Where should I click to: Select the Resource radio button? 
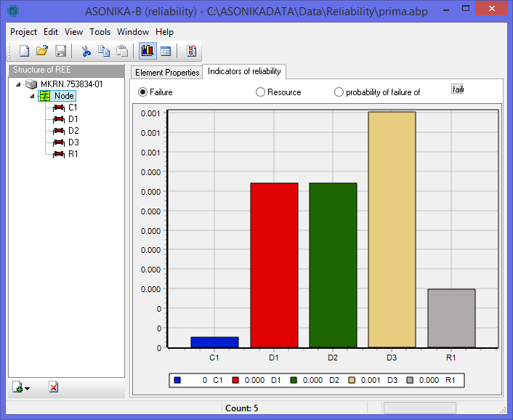(x=260, y=92)
